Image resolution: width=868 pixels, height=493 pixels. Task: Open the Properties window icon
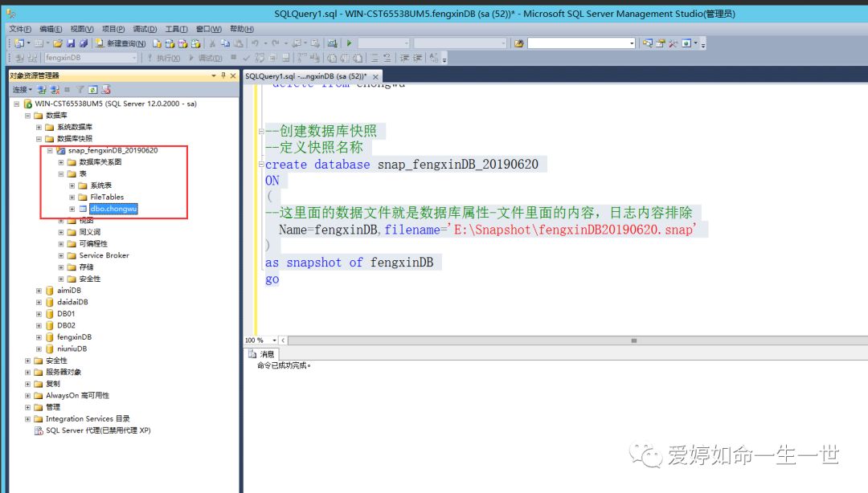(660, 43)
